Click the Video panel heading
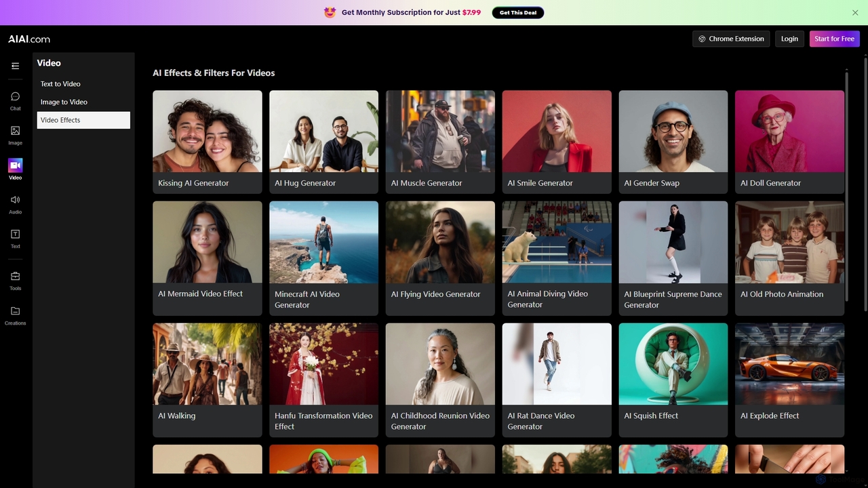 click(x=49, y=63)
